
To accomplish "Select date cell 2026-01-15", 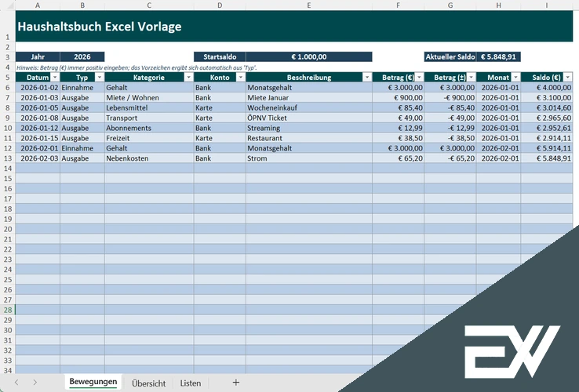I will pyautogui.click(x=38, y=138).
